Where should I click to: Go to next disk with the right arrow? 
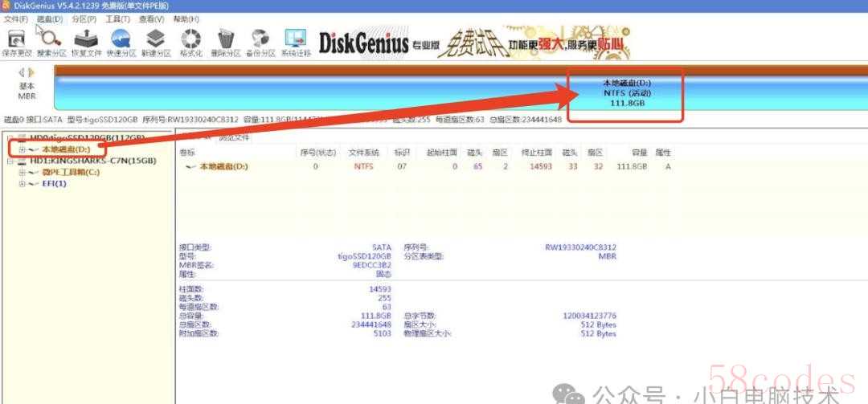click(31, 72)
